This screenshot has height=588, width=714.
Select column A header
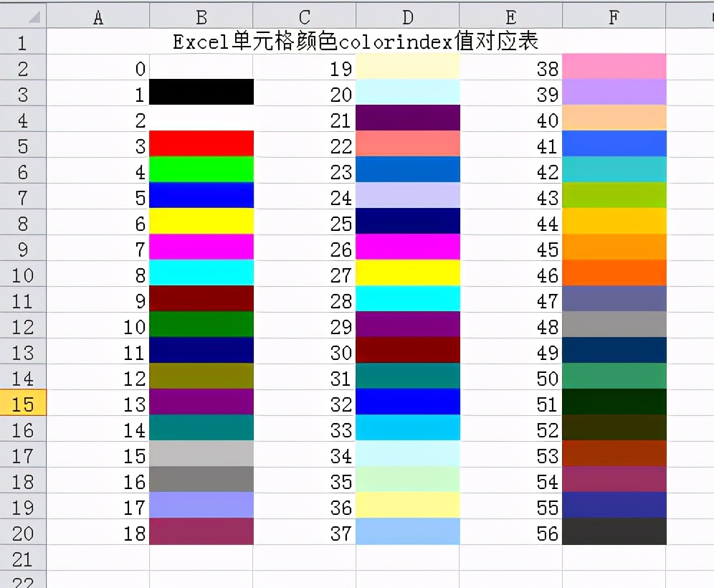[x=98, y=17]
